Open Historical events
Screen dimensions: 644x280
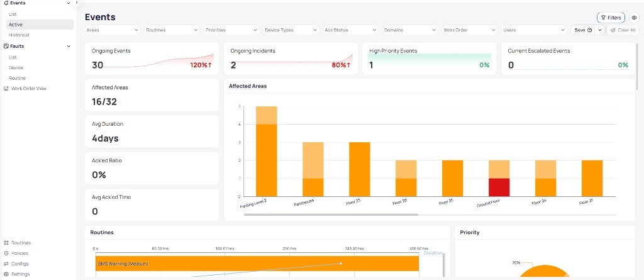click(19, 35)
